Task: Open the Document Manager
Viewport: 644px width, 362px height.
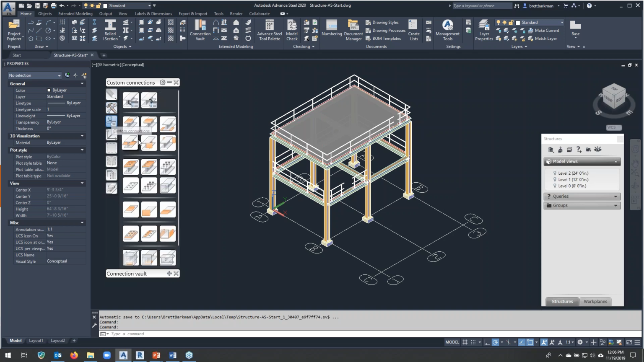Action: 353,30
